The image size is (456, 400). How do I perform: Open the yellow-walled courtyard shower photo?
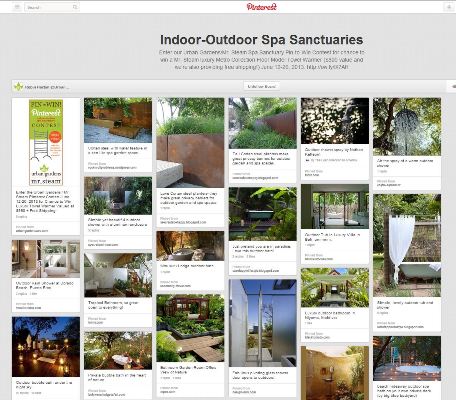tap(335, 373)
